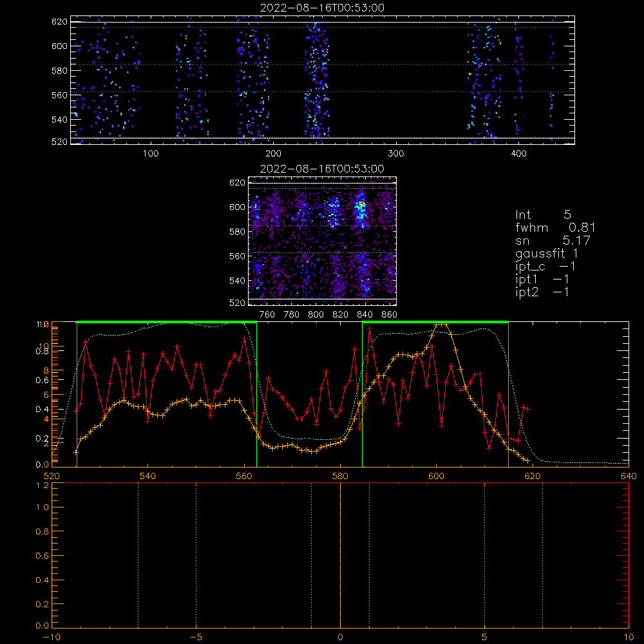Viewport: 644px width, 644px height.
Task: Click the orange vertical center line on bottom plot
Action: [x=340, y=555]
